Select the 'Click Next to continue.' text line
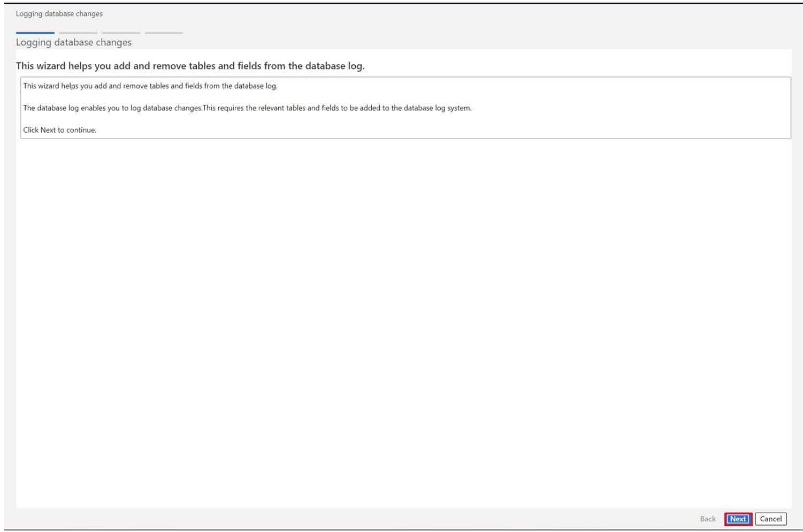Viewport: 803px width, 532px height. 60,129
